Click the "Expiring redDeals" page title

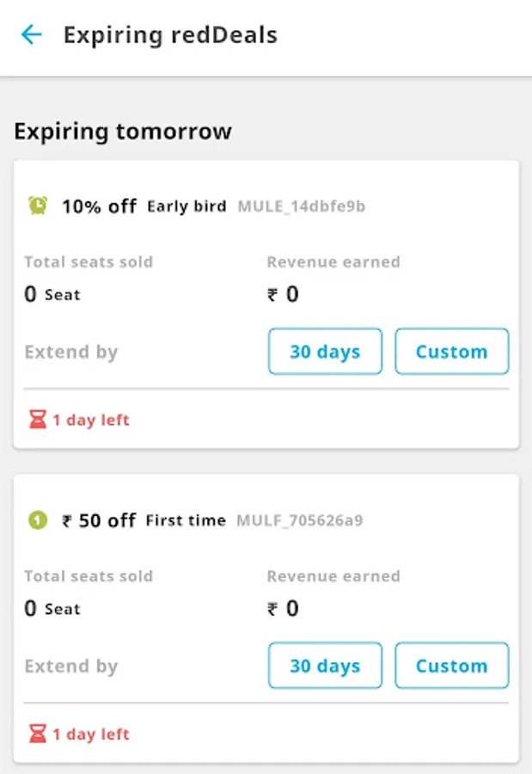click(x=170, y=35)
